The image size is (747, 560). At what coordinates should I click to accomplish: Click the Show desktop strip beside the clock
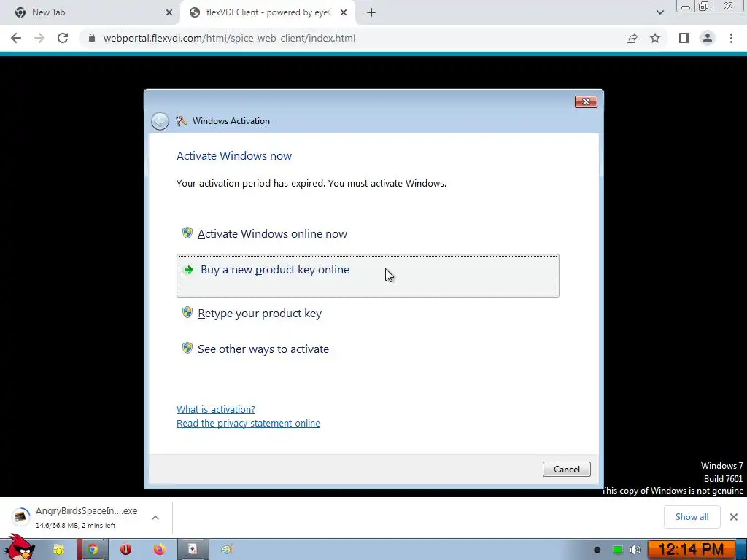(742, 550)
